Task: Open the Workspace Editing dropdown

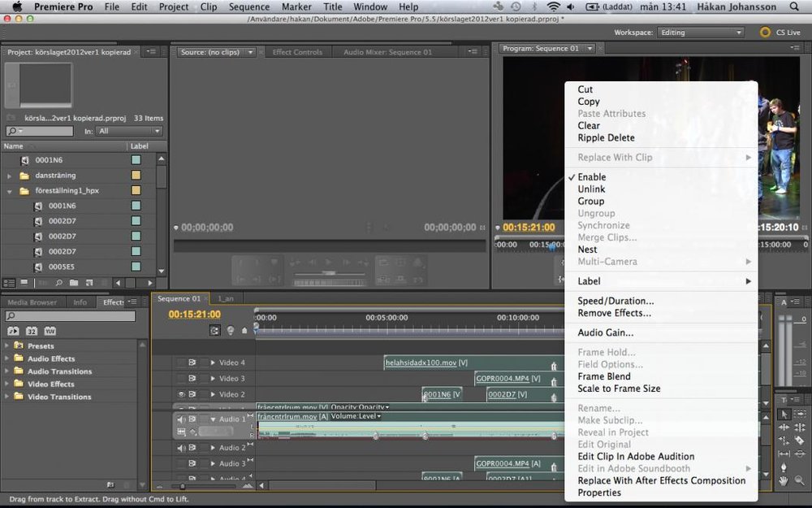Action: (701, 33)
